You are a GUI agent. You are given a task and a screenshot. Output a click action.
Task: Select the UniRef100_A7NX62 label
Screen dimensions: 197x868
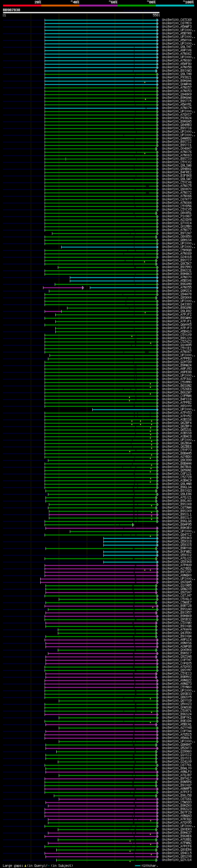(x=177, y=54)
